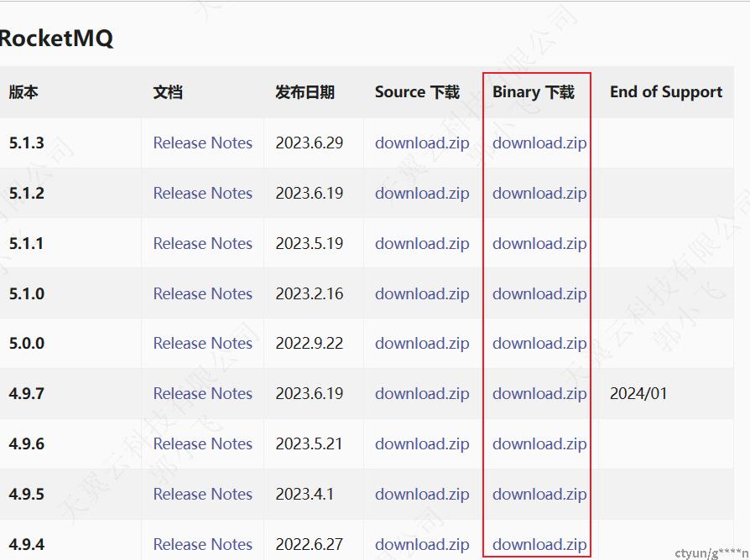Click the release date 2023.6.29

click(310, 143)
